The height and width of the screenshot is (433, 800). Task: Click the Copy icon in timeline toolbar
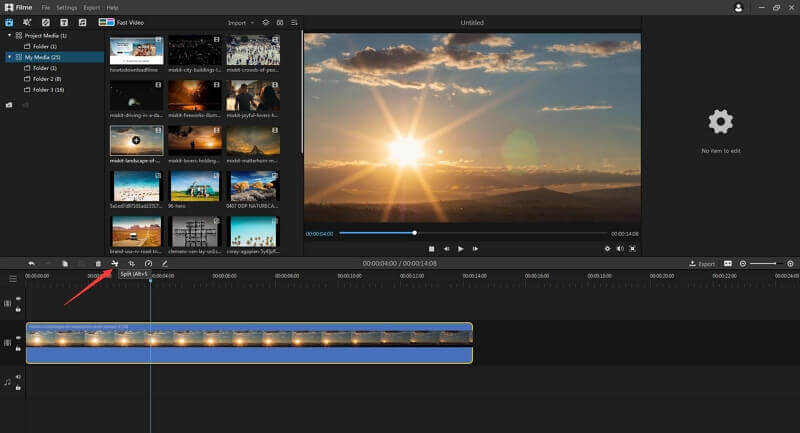tap(65, 264)
